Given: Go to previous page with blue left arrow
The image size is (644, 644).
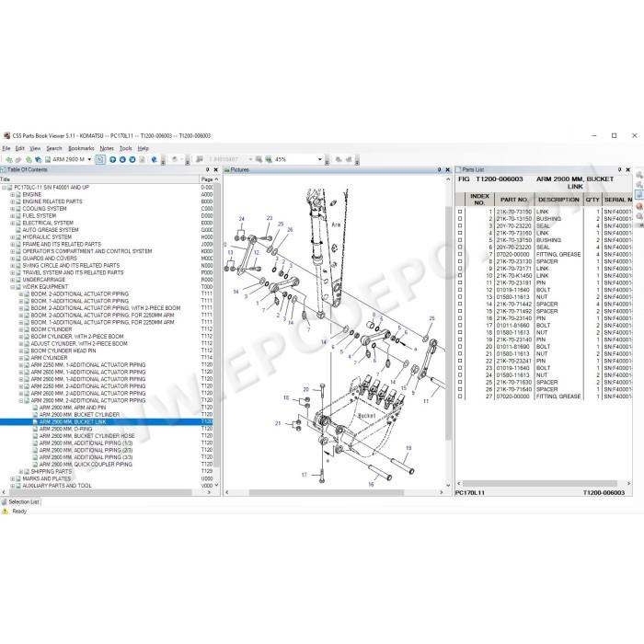Looking at the screenshot, I should point(122,159).
